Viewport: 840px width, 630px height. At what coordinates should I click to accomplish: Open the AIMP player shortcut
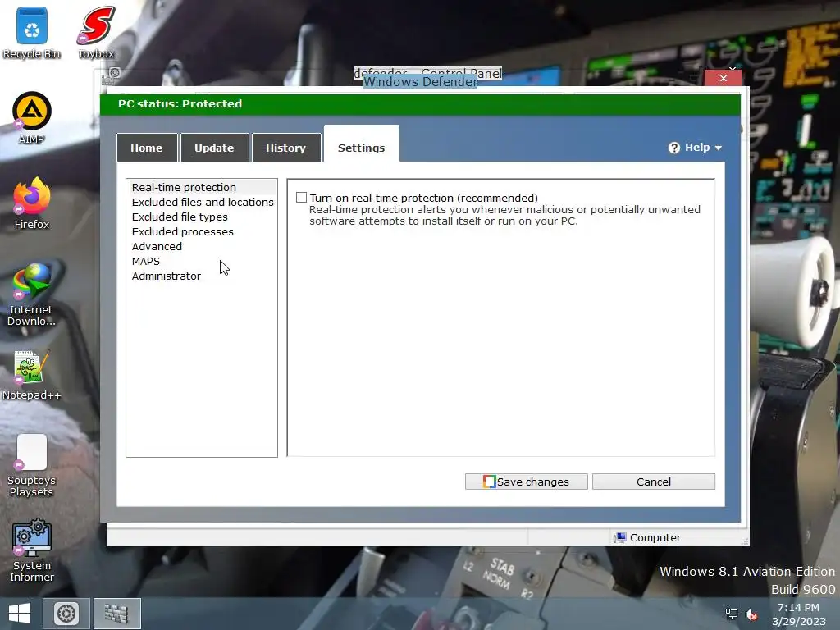32,118
